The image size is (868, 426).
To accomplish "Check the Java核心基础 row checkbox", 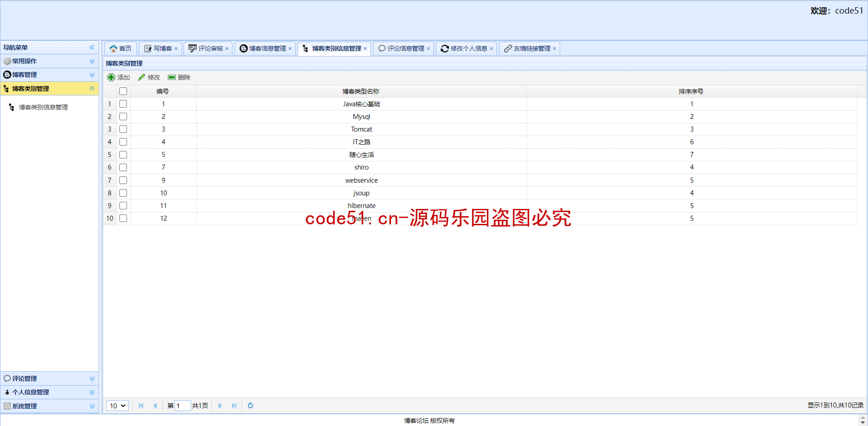I will pyautogui.click(x=123, y=104).
